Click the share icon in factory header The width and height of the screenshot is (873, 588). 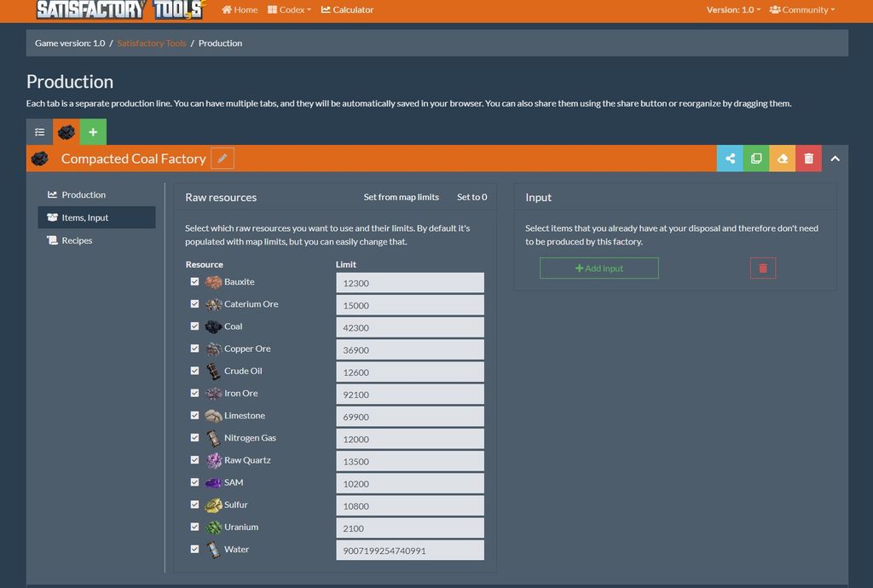pos(730,159)
